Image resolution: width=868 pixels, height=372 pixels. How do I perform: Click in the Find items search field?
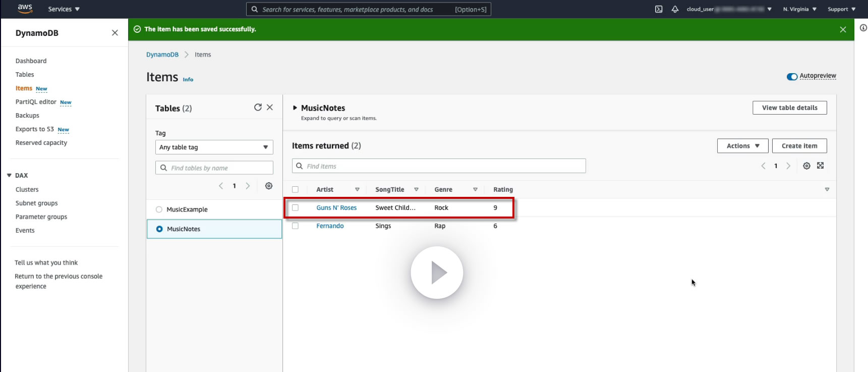(439, 166)
